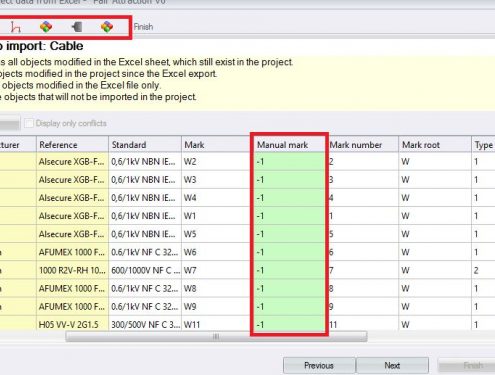
Task: Click Standard cell in the W8 row
Action: pos(145,288)
